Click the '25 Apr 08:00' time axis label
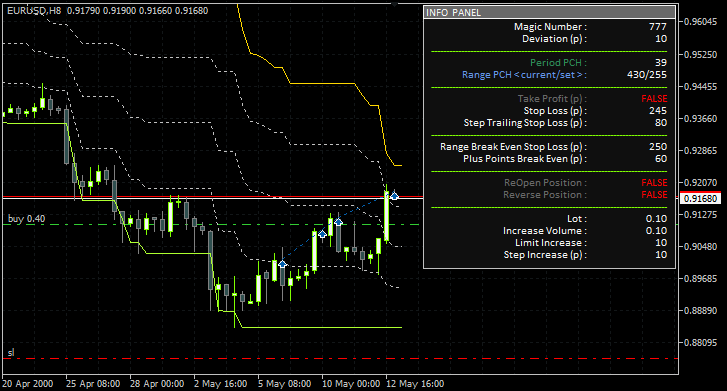The height and width of the screenshot is (391, 727). coord(93,384)
